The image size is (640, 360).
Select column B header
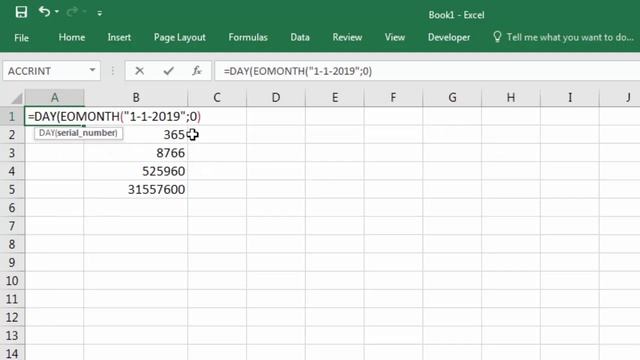(x=136, y=98)
